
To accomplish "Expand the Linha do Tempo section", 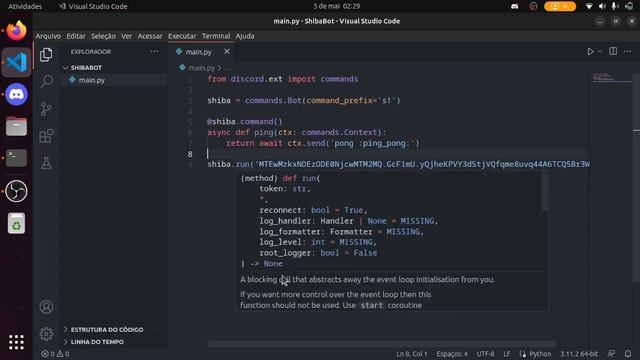I will coord(97,342).
